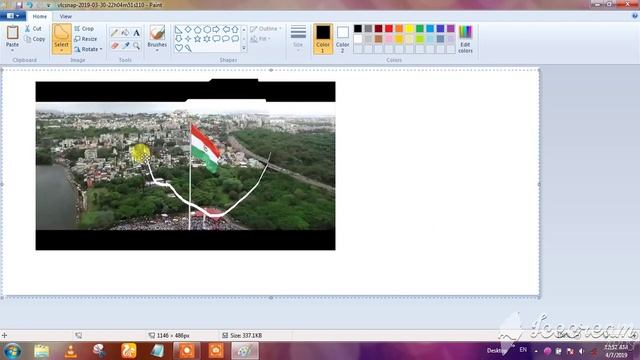Open the Edit colors dialog
Image resolution: width=640 pixels, height=360 pixels.
click(465, 39)
